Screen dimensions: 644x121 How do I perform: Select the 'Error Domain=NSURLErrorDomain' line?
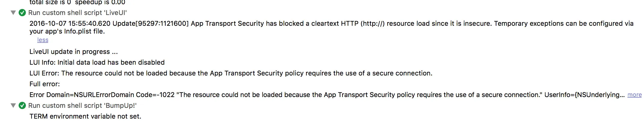coord(327,95)
